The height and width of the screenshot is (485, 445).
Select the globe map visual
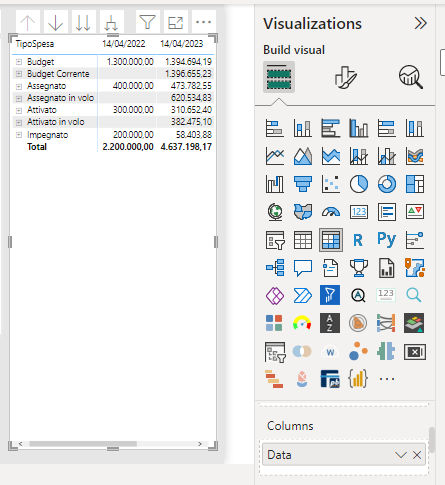[x=275, y=212]
